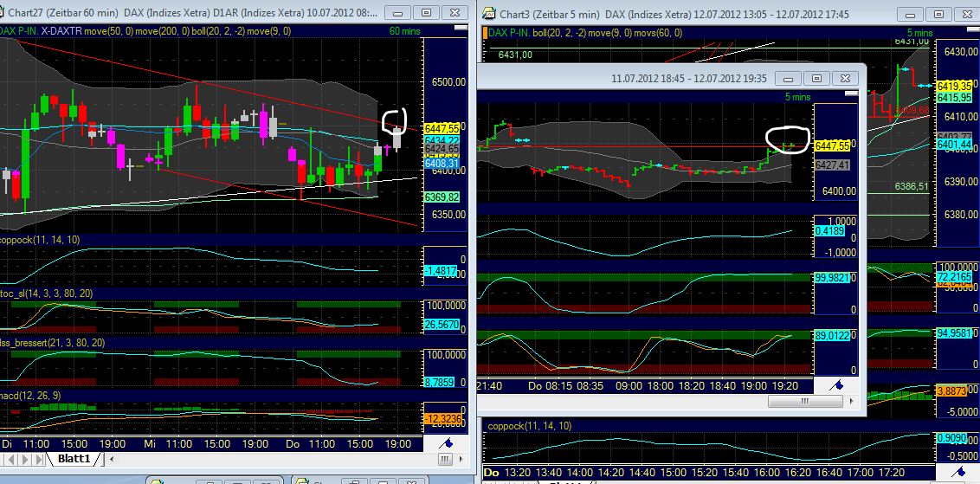Click the -1,4817 coppock value in Chart27

click(x=441, y=271)
